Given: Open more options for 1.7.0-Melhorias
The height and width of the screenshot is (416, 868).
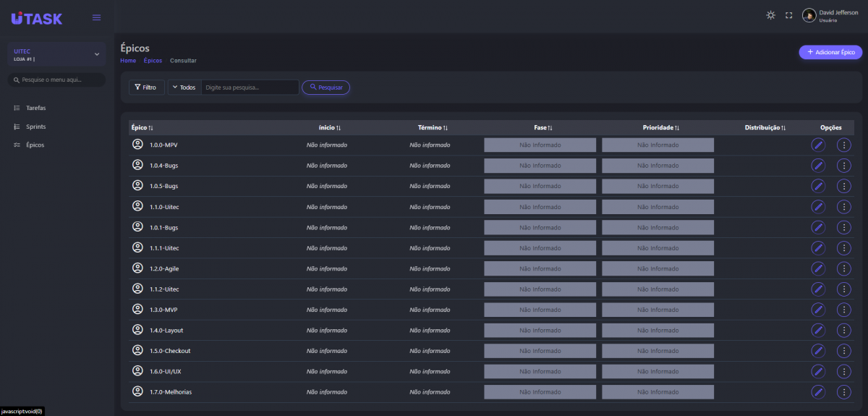Looking at the screenshot, I should tap(843, 392).
